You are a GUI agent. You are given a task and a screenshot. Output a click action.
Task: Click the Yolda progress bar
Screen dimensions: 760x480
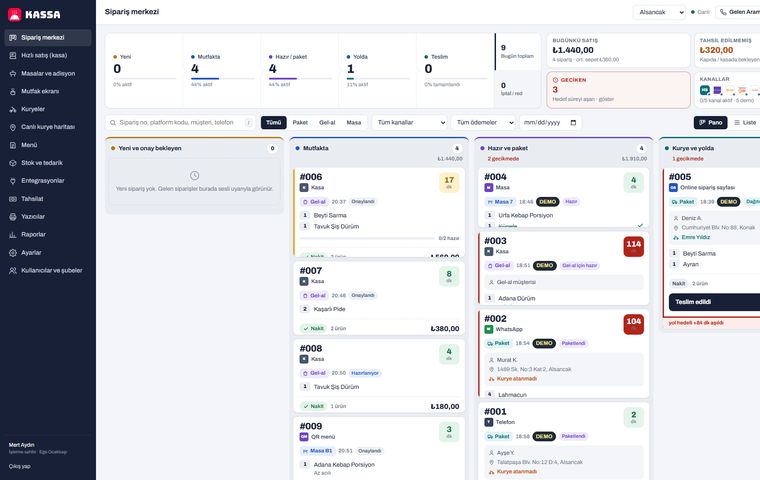(378, 79)
